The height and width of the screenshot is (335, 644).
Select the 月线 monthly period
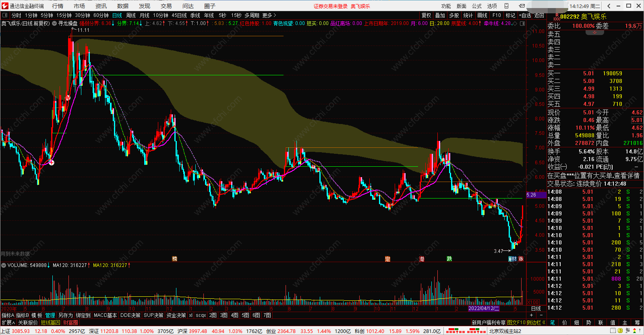[x=145, y=15]
